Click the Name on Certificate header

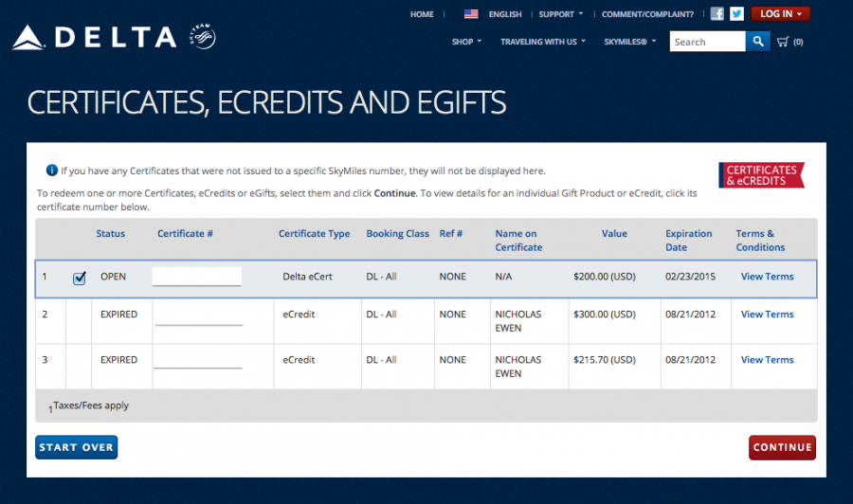coord(518,240)
